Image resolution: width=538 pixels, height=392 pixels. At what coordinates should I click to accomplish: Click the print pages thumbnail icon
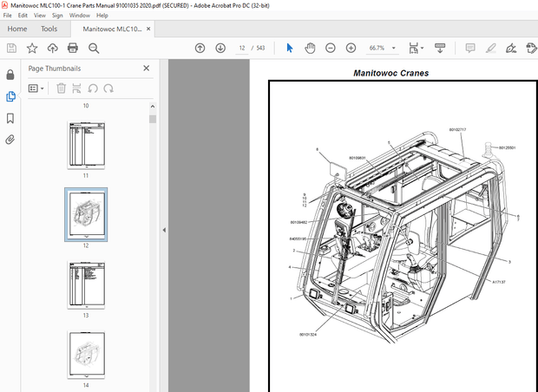tap(76, 88)
